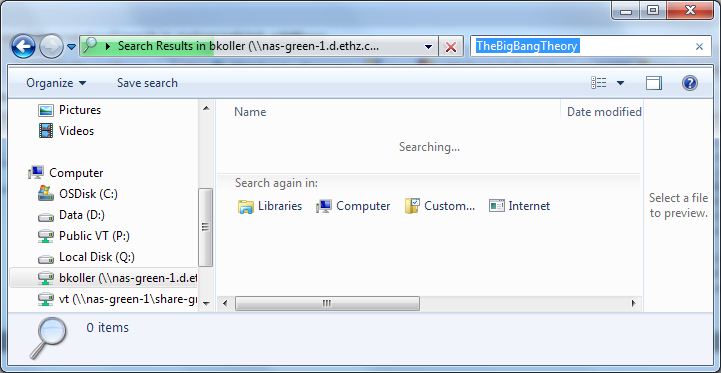
Task: Click horizontal scrollbar left arrow
Action: click(x=225, y=303)
